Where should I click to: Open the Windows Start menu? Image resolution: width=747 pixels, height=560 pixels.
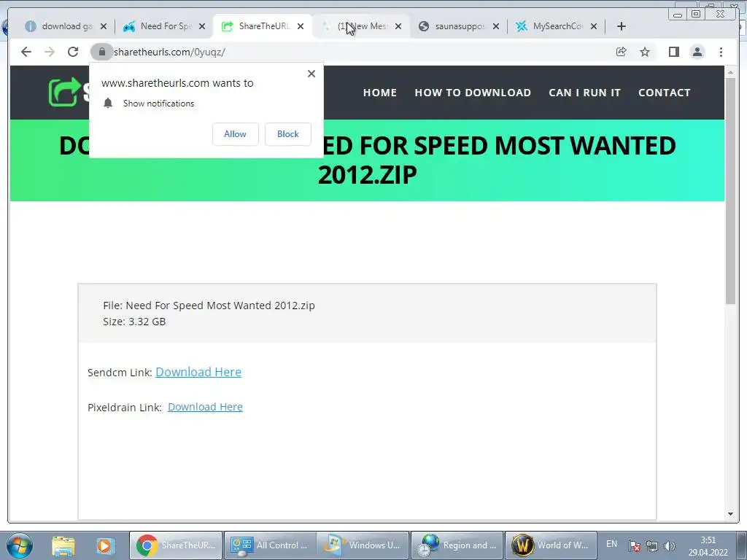19,545
